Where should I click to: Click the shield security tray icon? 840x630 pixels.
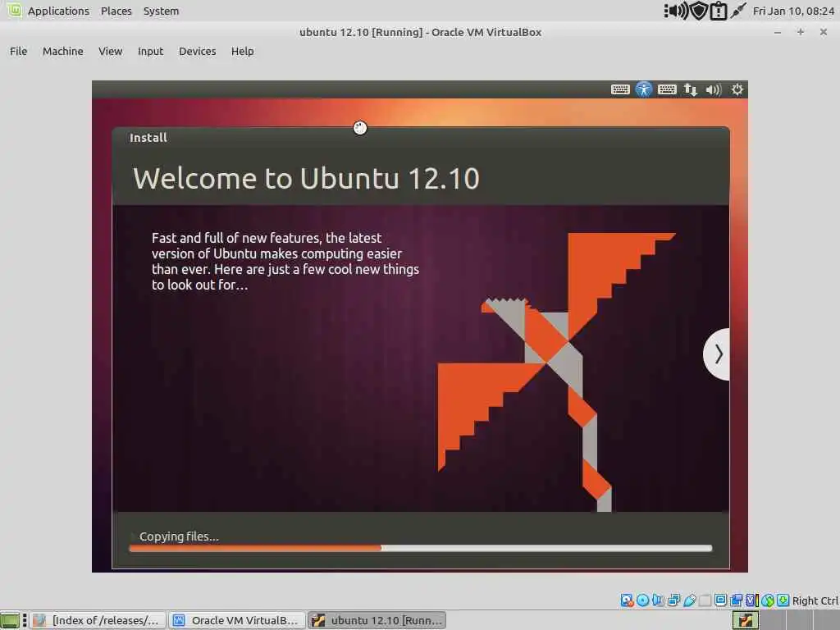pyautogui.click(x=699, y=11)
